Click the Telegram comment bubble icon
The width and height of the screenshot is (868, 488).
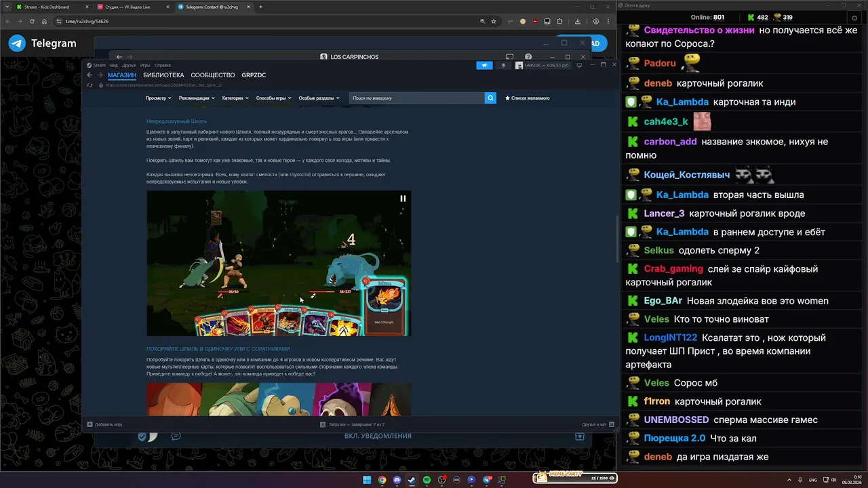(176, 436)
